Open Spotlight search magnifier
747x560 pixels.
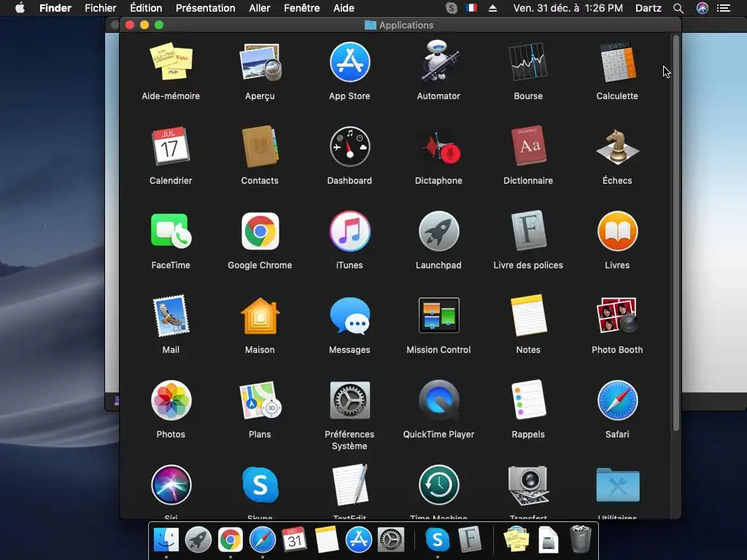pos(678,8)
